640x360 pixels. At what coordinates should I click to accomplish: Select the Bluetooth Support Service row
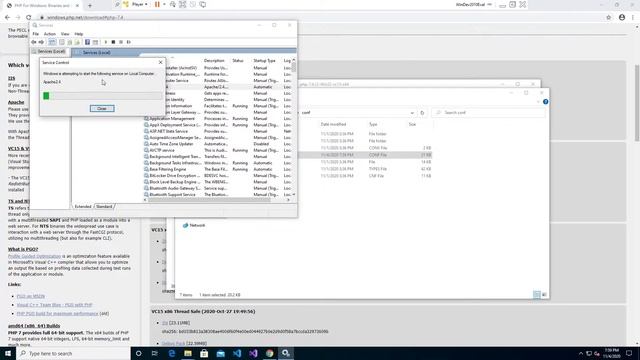coord(218,195)
